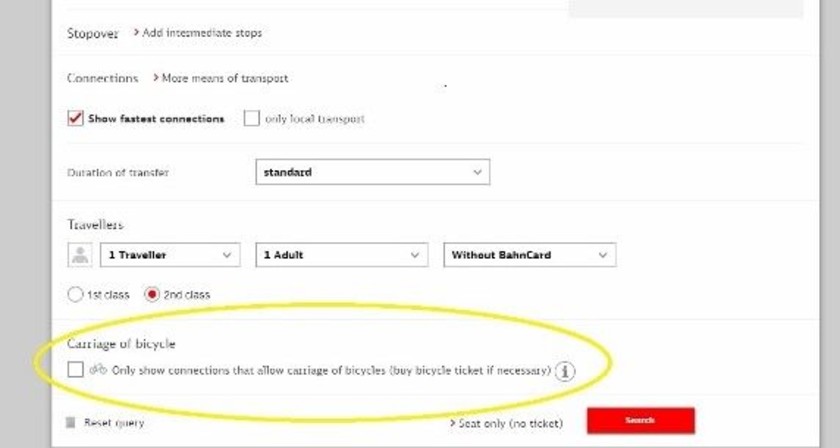
Task: Open Duration of transfer dropdown
Action: [372, 172]
